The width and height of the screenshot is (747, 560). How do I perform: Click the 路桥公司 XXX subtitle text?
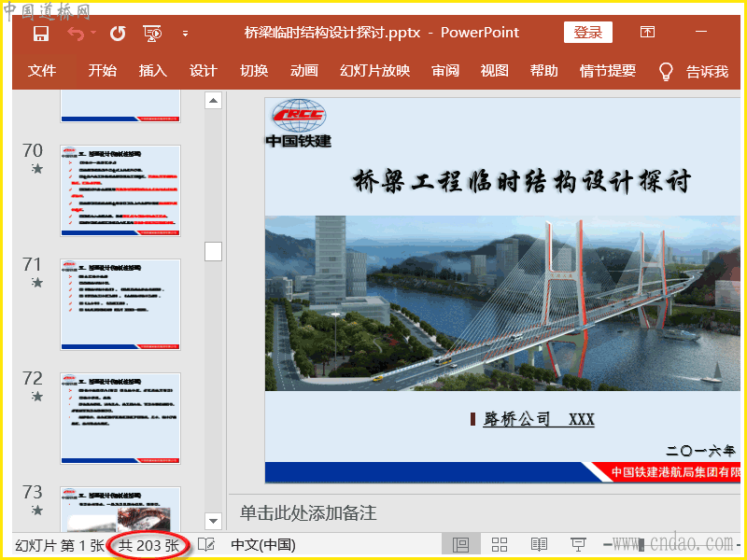pyautogui.click(x=539, y=419)
